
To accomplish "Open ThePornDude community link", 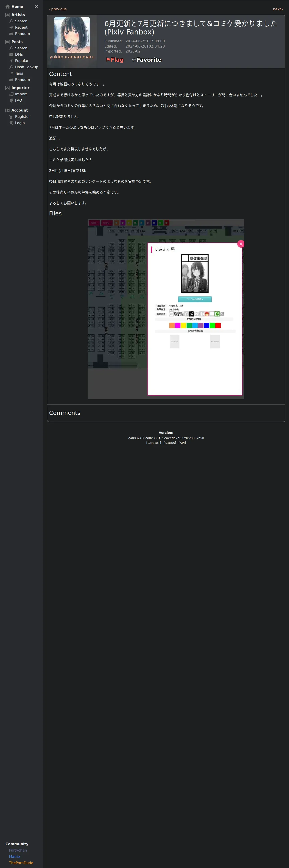I will [x=21, y=863].
